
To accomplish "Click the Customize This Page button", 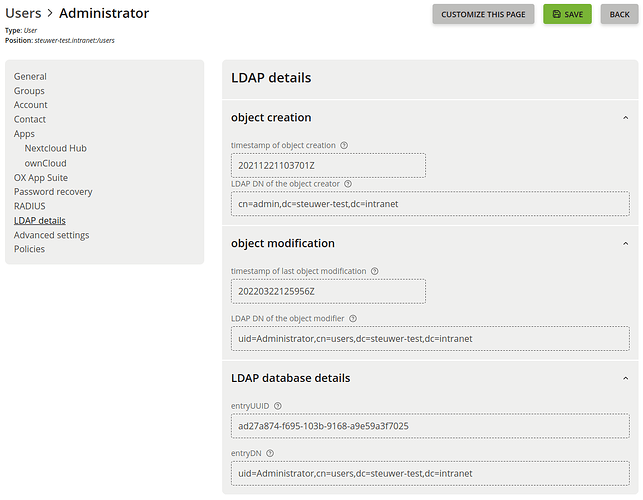I will (483, 14).
